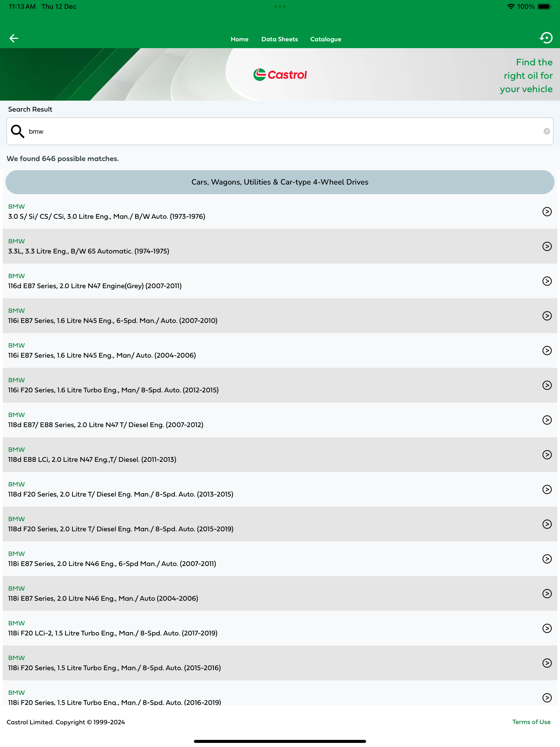Open arrow for 116i E87 2007-2010 row
560x747 pixels.
click(x=547, y=316)
